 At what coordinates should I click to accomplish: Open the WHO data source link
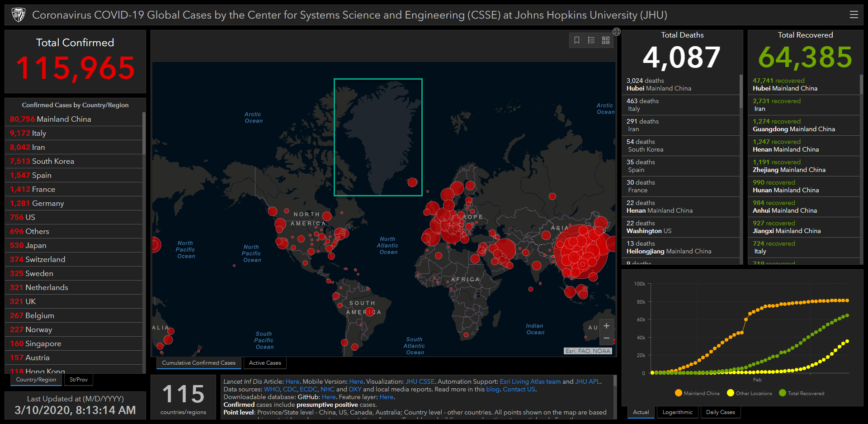272,390
